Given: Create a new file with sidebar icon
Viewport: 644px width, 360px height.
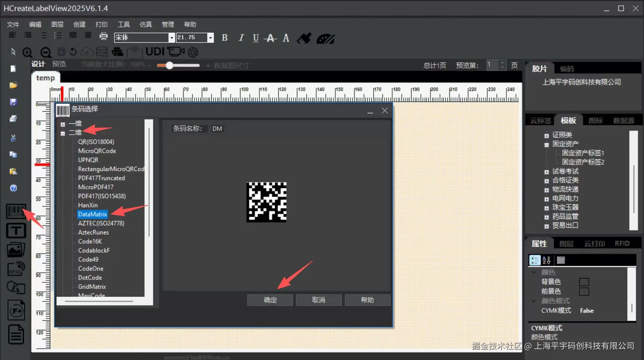Looking at the screenshot, I should point(13,69).
